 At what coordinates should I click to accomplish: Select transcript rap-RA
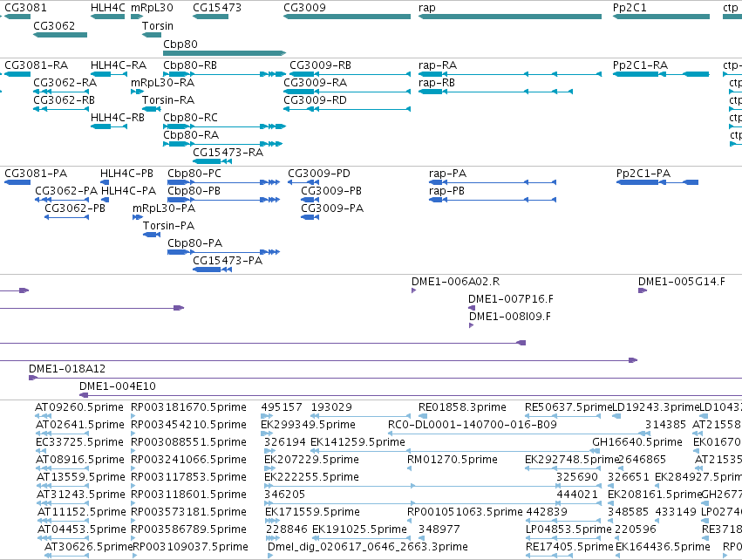[438, 65]
